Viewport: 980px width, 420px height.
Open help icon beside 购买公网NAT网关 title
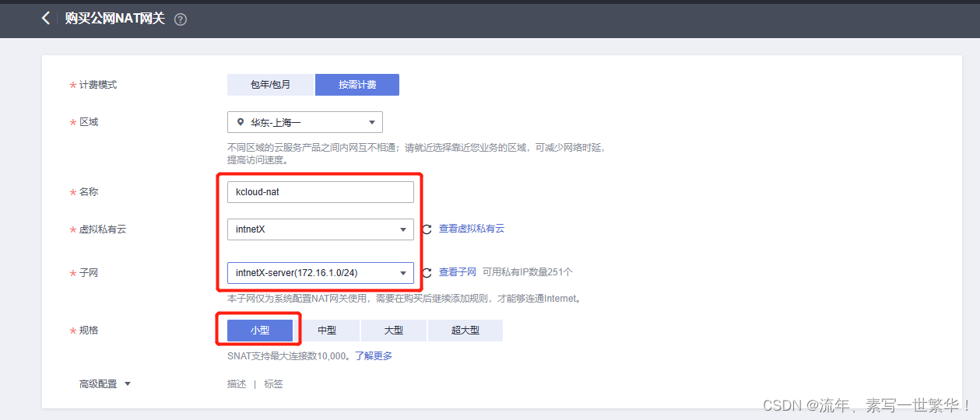[181, 19]
